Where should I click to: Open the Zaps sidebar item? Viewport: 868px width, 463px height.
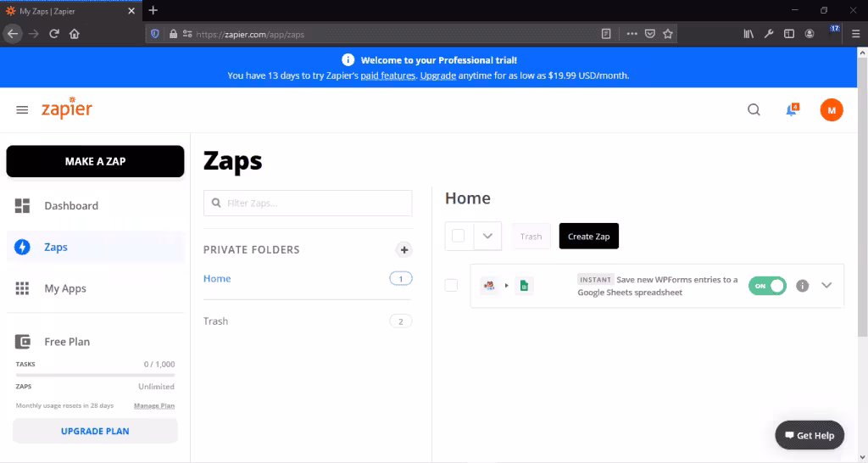click(x=95, y=247)
